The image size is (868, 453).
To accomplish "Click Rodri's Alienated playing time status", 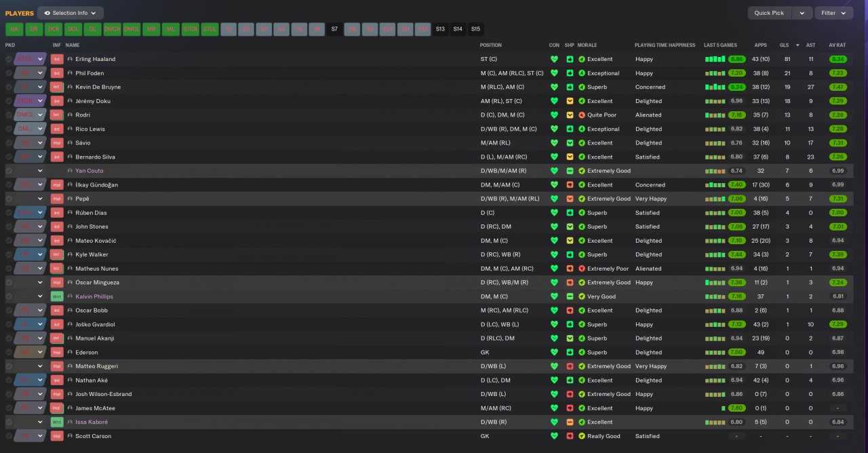I will pos(648,115).
